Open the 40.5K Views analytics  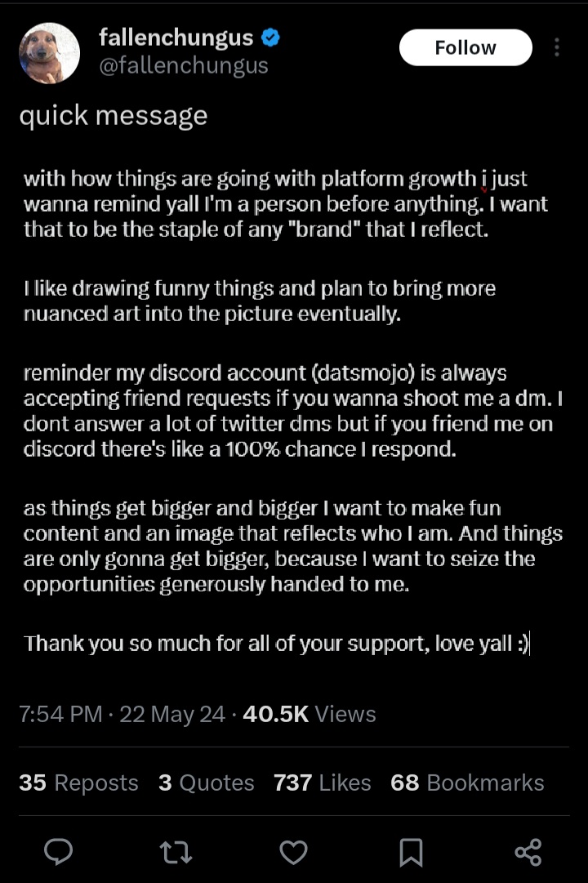pos(310,714)
